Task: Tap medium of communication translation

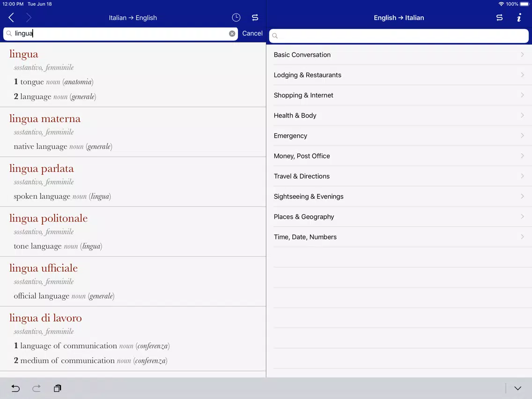Action: [x=90, y=361]
